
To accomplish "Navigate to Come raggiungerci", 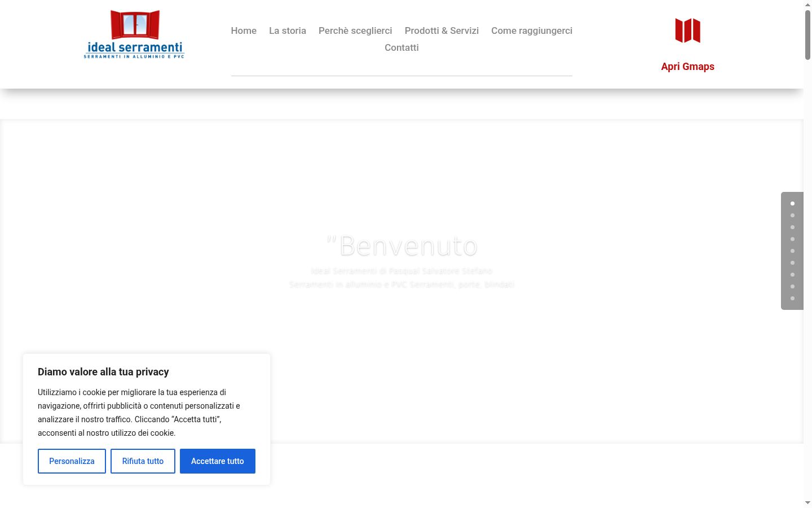I will (x=532, y=30).
